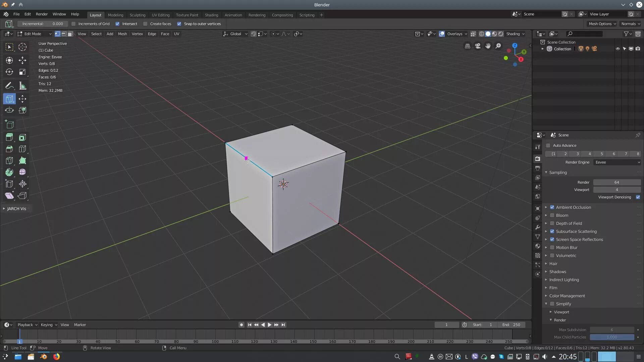The height and width of the screenshot is (362, 644).
Task: Open the Render Engine Eevee dropdown
Action: click(617, 162)
